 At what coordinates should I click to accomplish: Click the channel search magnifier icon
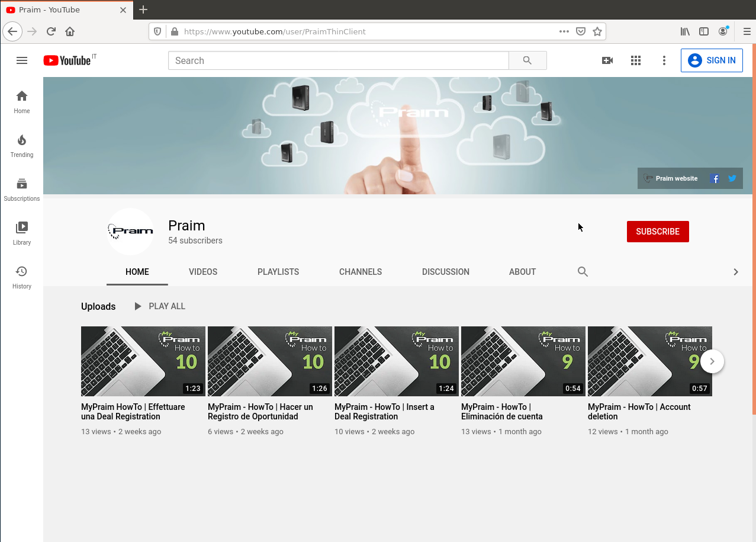[583, 272]
